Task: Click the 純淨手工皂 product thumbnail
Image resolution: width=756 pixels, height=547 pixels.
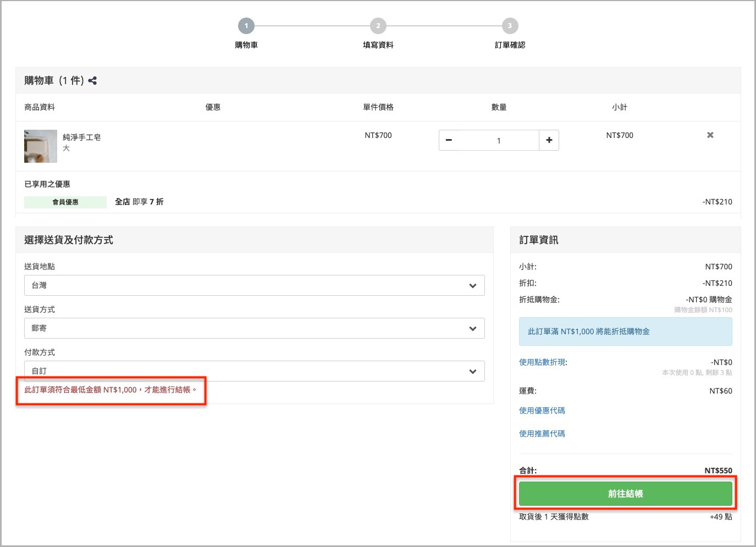Action: tap(41, 146)
